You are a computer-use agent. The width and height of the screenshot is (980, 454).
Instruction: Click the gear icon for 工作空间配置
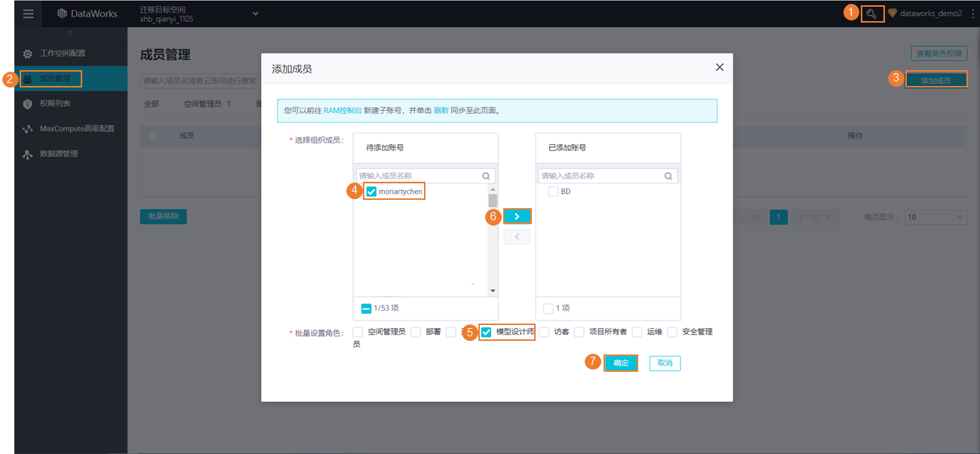pyautogui.click(x=28, y=54)
